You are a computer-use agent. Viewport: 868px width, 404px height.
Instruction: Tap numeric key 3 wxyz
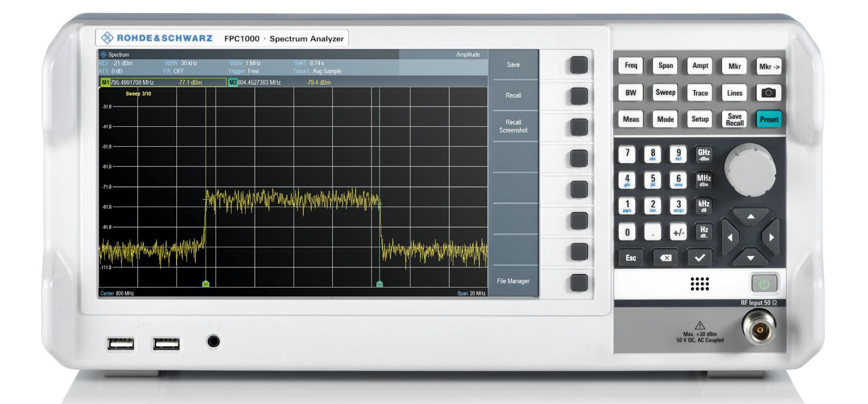click(679, 206)
